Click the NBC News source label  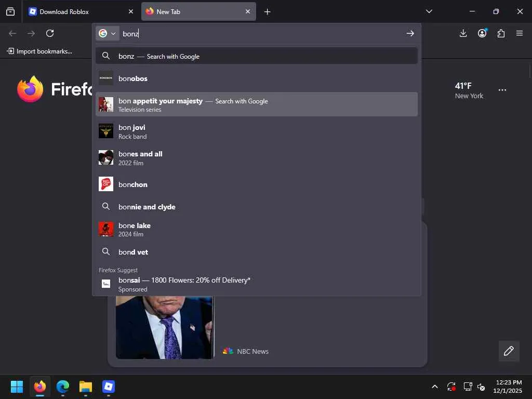[246, 351]
